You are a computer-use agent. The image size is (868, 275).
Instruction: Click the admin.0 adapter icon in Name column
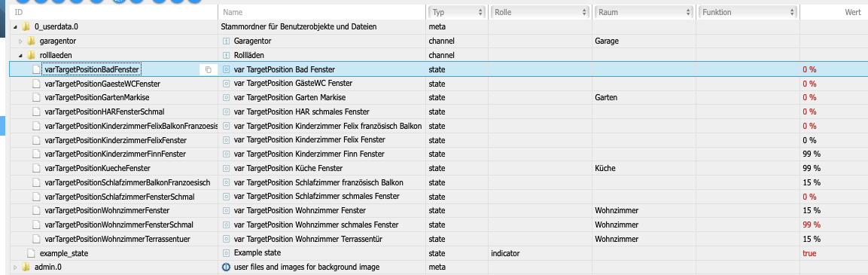226,267
